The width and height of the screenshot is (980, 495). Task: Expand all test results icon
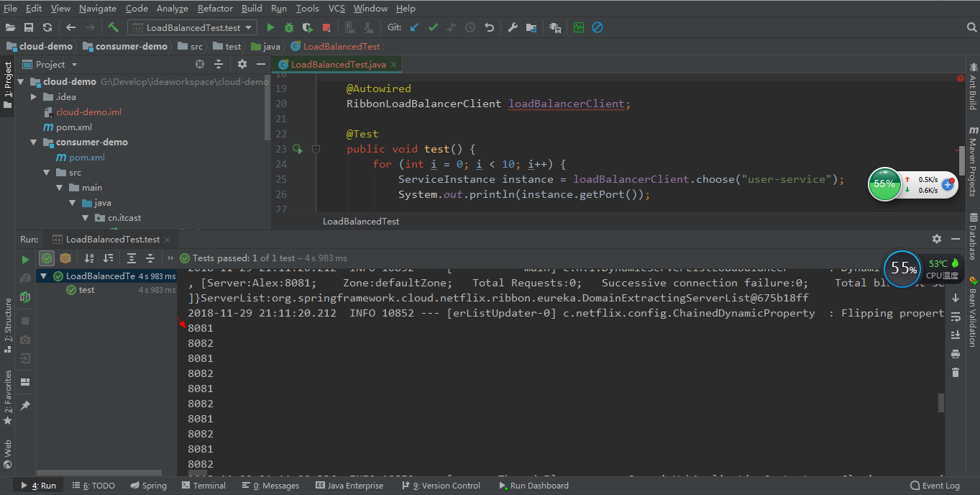[x=132, y=258]
